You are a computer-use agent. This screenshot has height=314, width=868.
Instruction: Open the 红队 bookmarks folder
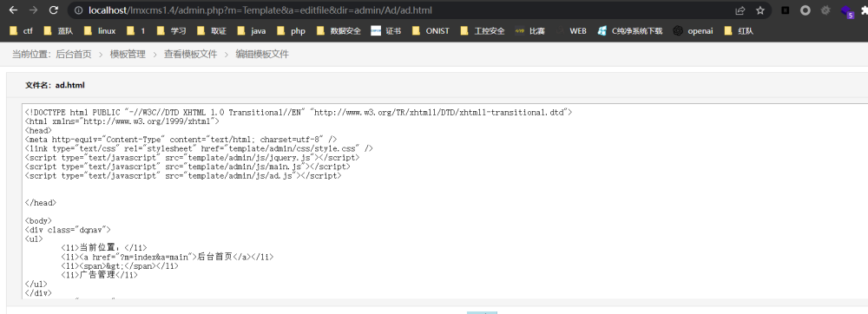coord(738,31)
